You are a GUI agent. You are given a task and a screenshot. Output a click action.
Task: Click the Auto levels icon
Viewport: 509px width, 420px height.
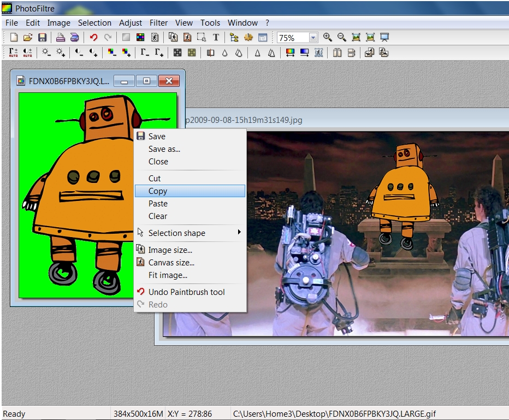coord(13,52)
